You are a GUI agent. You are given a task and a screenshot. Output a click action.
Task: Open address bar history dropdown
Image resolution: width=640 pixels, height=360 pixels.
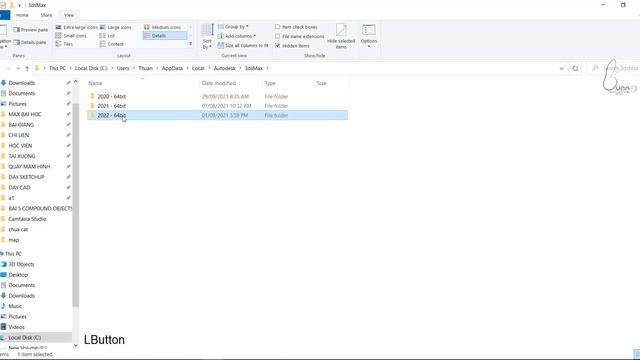coord(562,68)
